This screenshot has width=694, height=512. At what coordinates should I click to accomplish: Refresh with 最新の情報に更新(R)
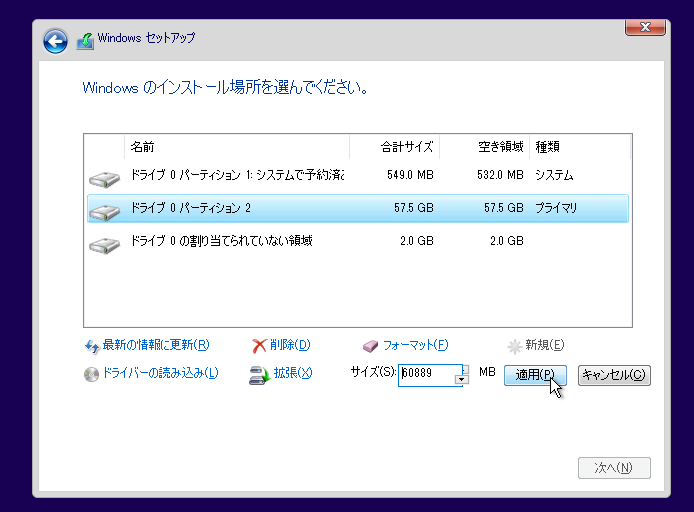tap(156, 345)
